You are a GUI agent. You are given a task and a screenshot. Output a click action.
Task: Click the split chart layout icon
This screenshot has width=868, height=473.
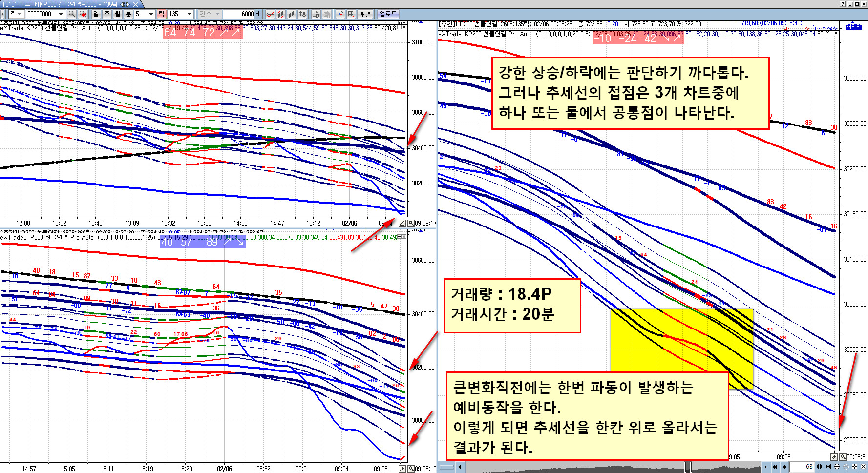(x=340, y=14)
